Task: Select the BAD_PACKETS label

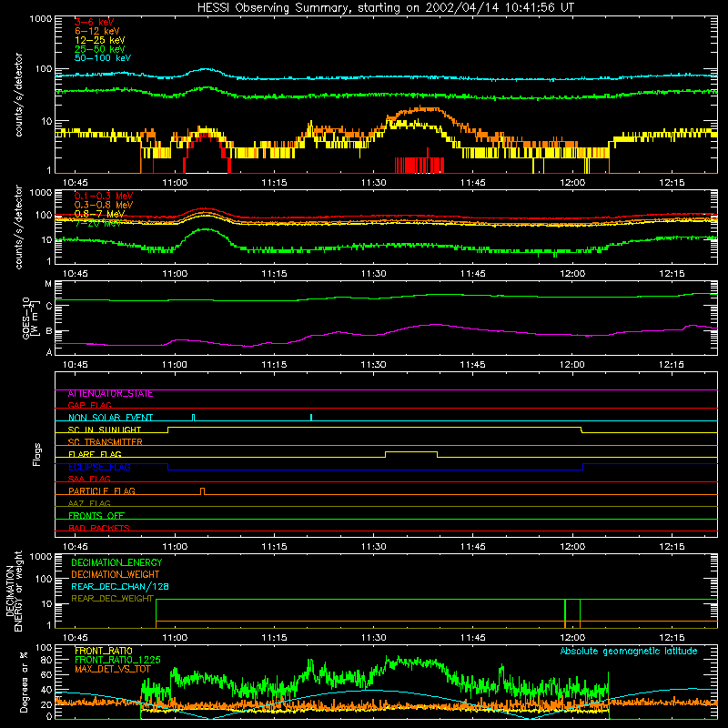Action: coord(99,528)
